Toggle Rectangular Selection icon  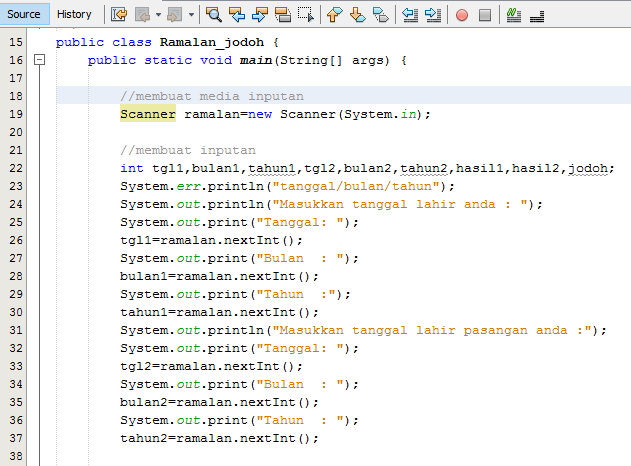point(306,15)
